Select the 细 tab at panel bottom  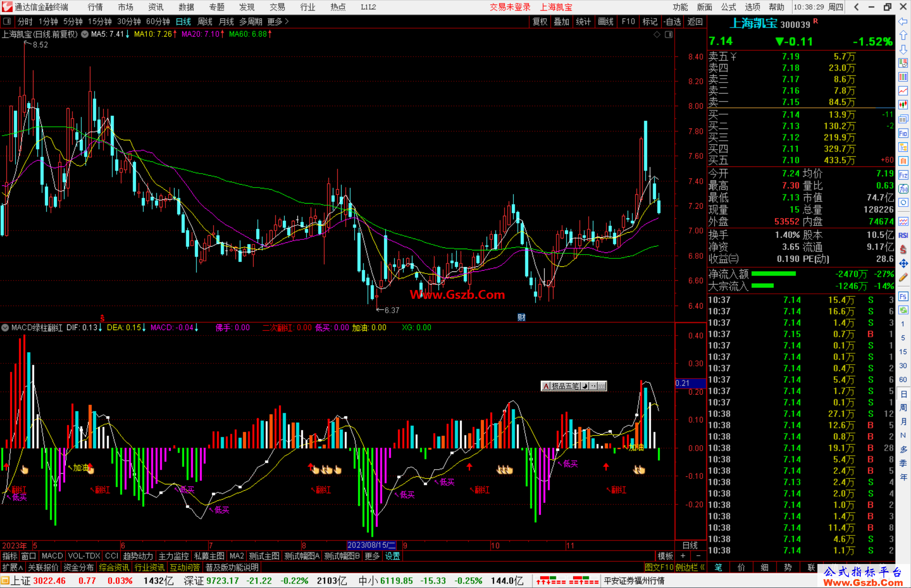[764, 567]
